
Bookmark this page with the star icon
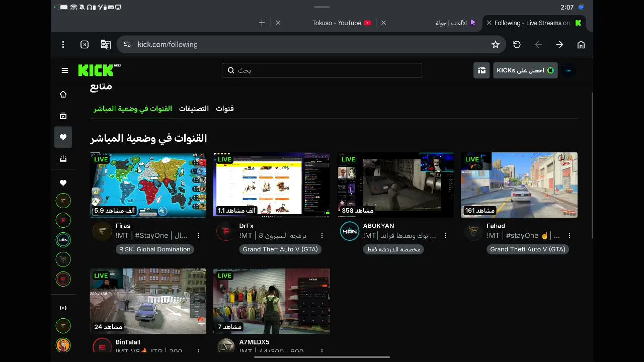(496, 45)
